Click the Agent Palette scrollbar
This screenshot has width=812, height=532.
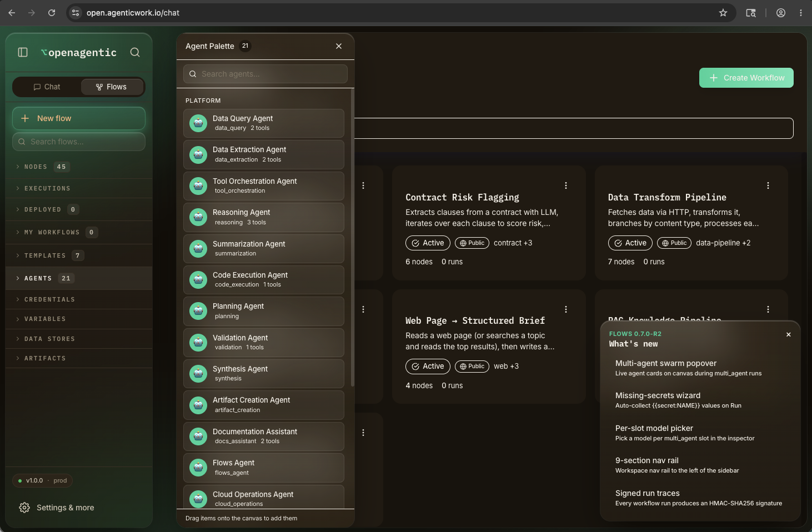pyautogui.click(x=353, y=239)
